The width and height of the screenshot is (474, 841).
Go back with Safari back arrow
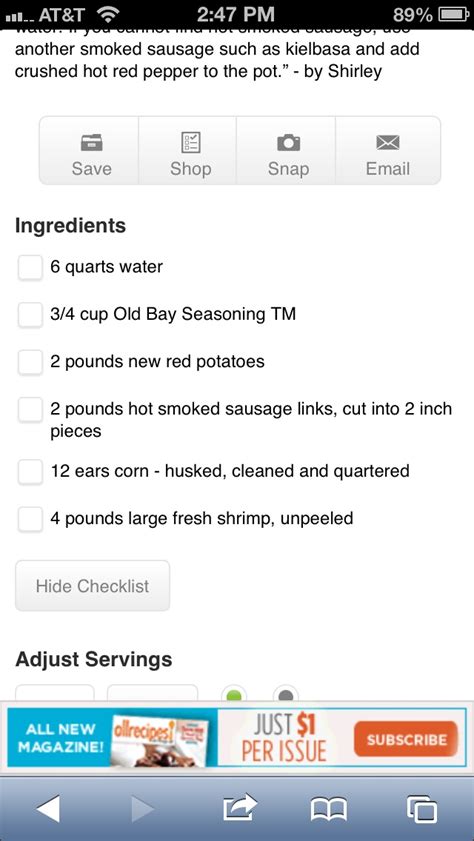pyautogui.click(x=49, y=809)
